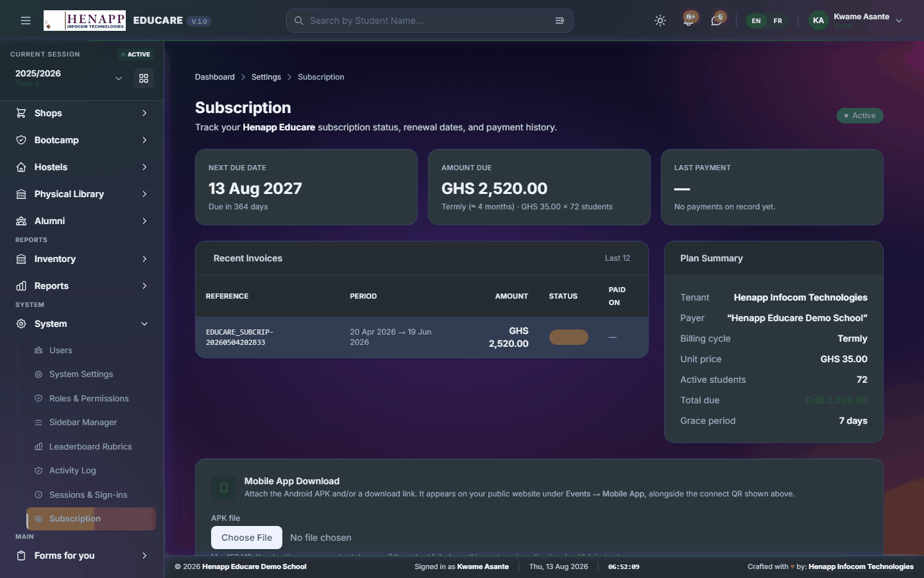
Task: Focus the Search by Student Name field
Action: coord(430,21)
